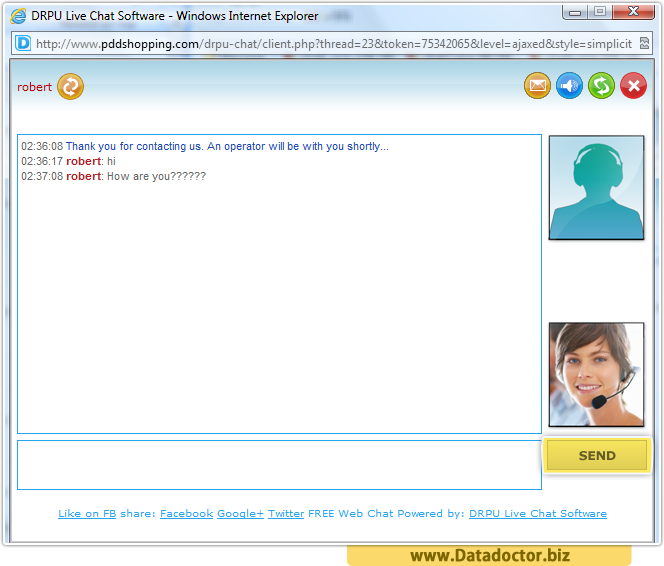
Task: Click the www.Datadoctor.biz banner
Action: click(490, 555)
